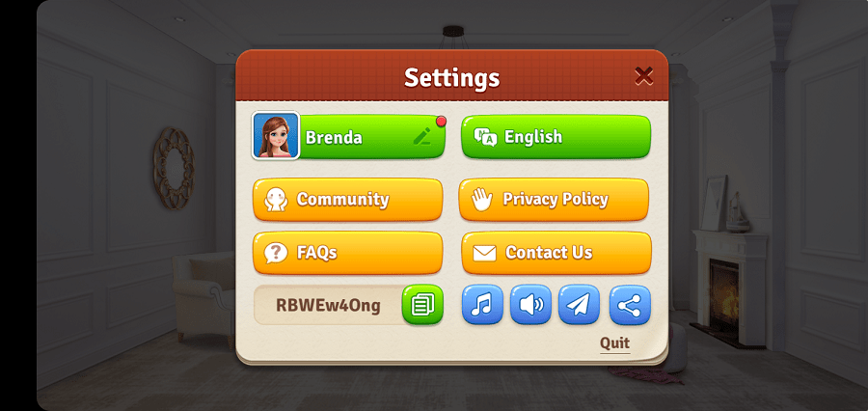
Task: Click the envelope icon on Contact Us
Action: tap(484, 253)
